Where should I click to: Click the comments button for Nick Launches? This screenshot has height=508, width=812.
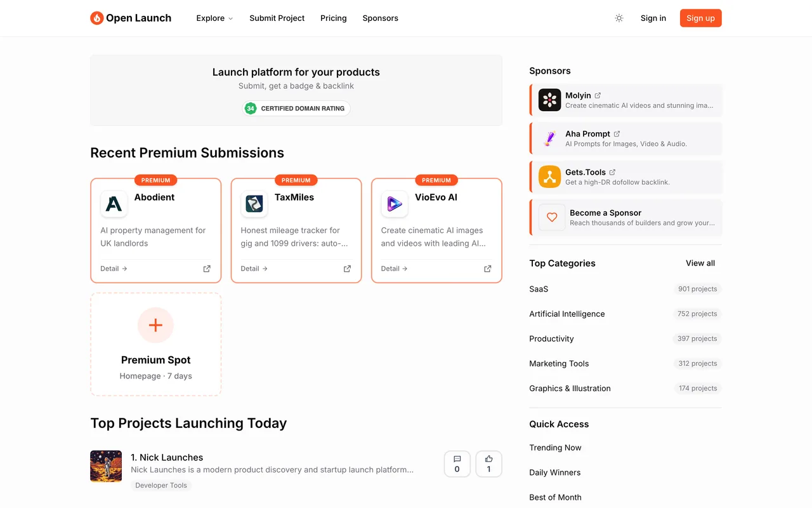[x=457, y=464]
